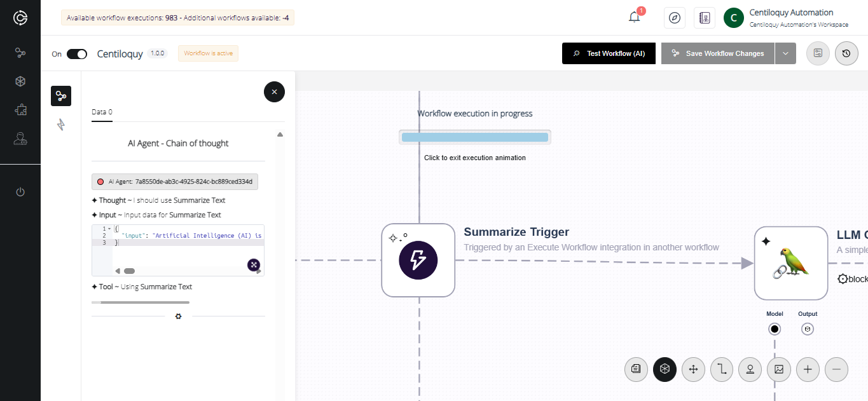
Task: Click 'Workflow execution in progress' text
Action: click(x=475, y=114)
